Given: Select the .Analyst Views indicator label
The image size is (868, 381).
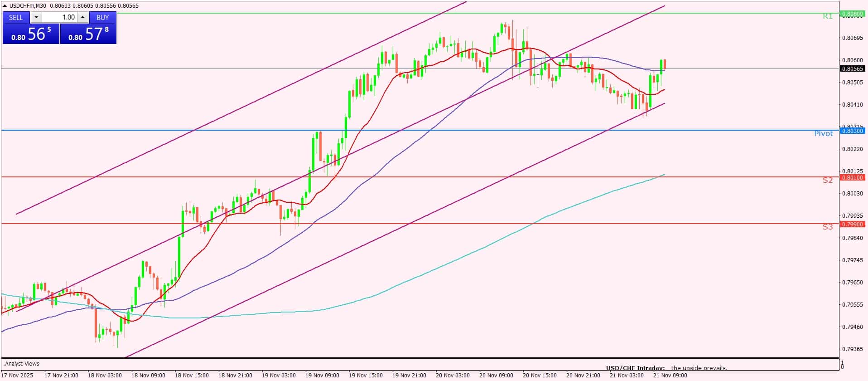Looking at the screenshot, I should [x=22, y=364].
